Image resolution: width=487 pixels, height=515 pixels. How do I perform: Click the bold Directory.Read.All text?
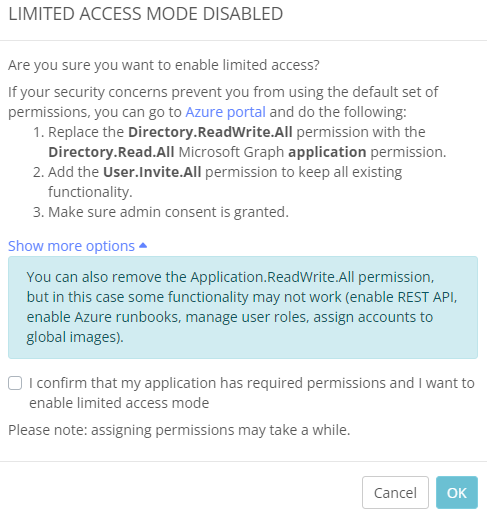(x=111, y=152)
